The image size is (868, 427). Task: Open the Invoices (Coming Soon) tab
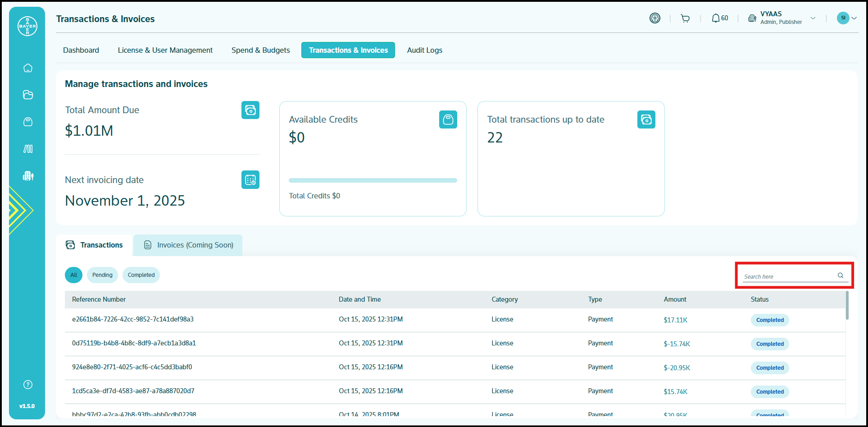[188, 245]
